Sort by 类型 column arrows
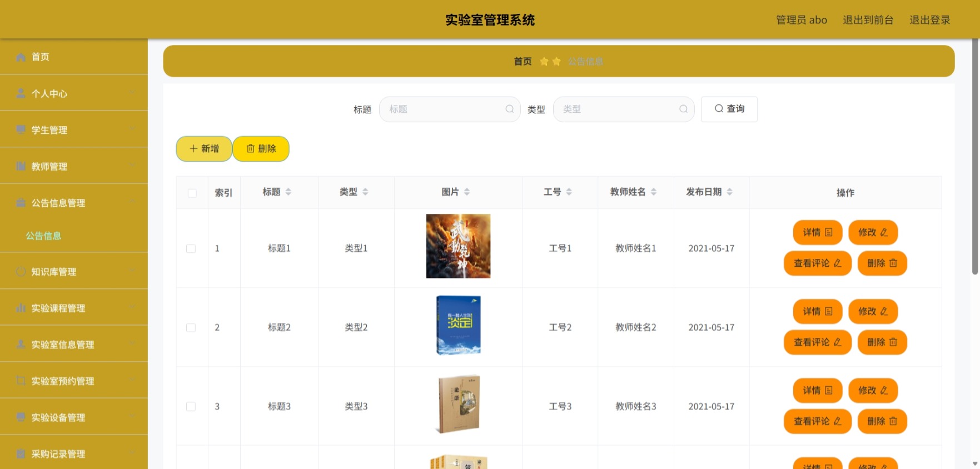980x469 pixels. [365, 192]
